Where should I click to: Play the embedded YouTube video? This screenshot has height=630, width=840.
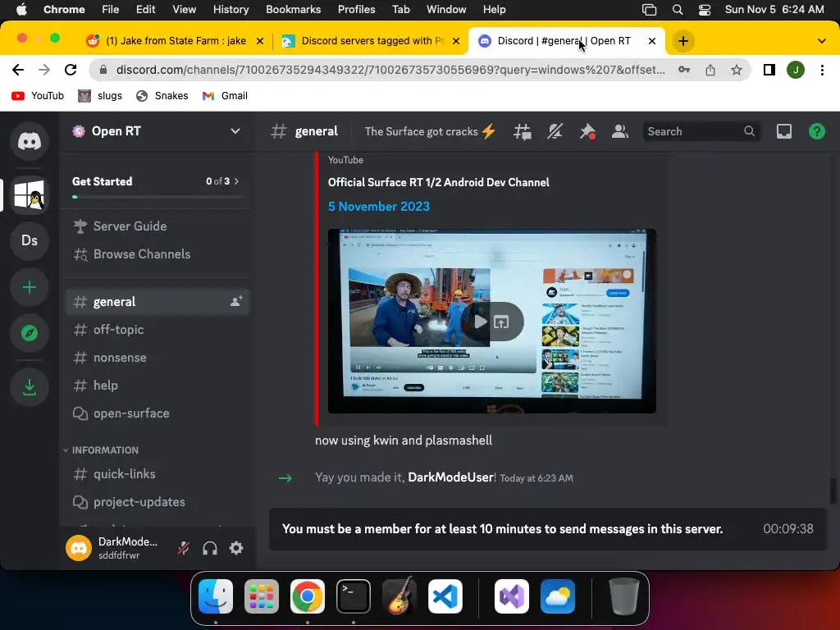[479, 322]
